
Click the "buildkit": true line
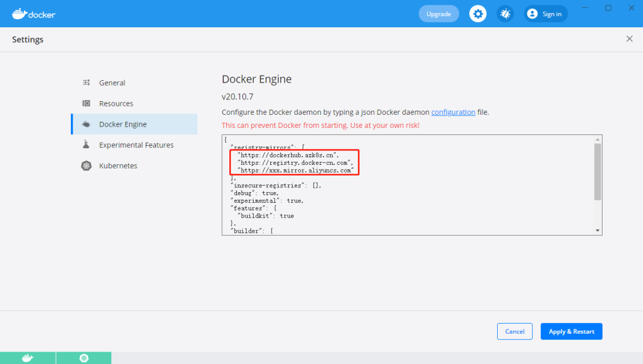pos(266,216)
